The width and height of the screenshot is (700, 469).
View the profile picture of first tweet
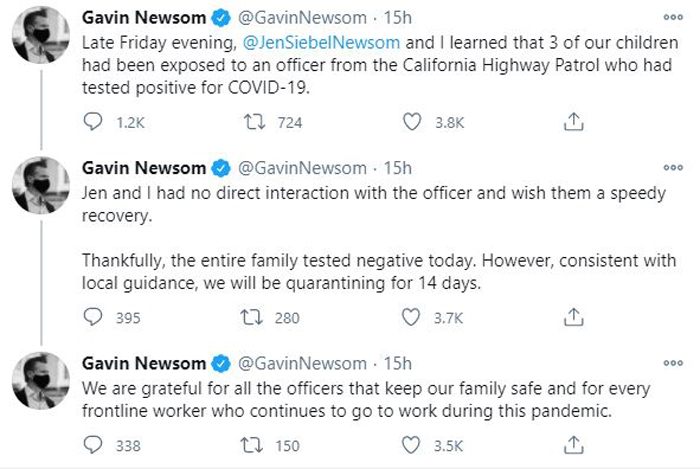click(41, 35)
